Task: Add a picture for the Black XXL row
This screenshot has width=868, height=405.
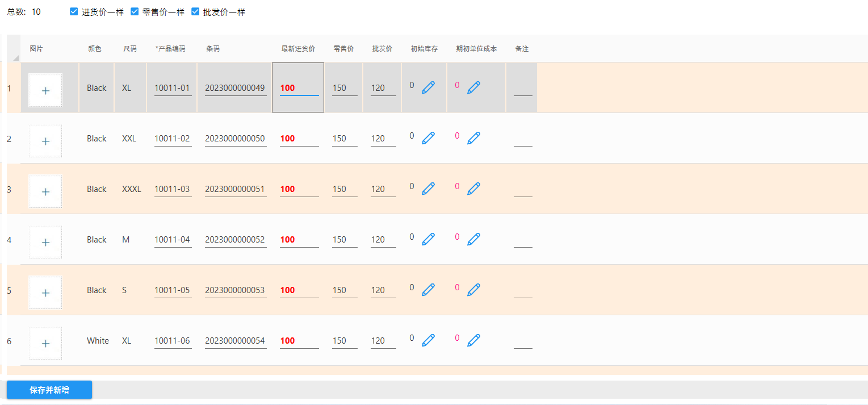Action: pyautogui.click(x=45, y=141)
